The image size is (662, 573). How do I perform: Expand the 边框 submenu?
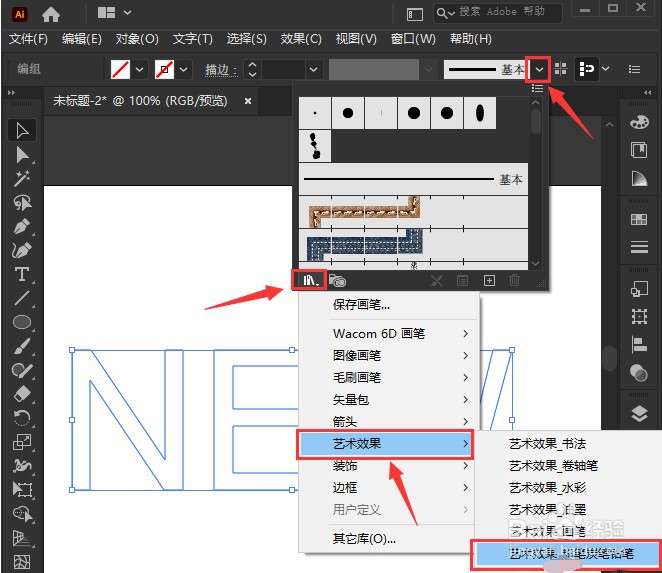(388, 488)
